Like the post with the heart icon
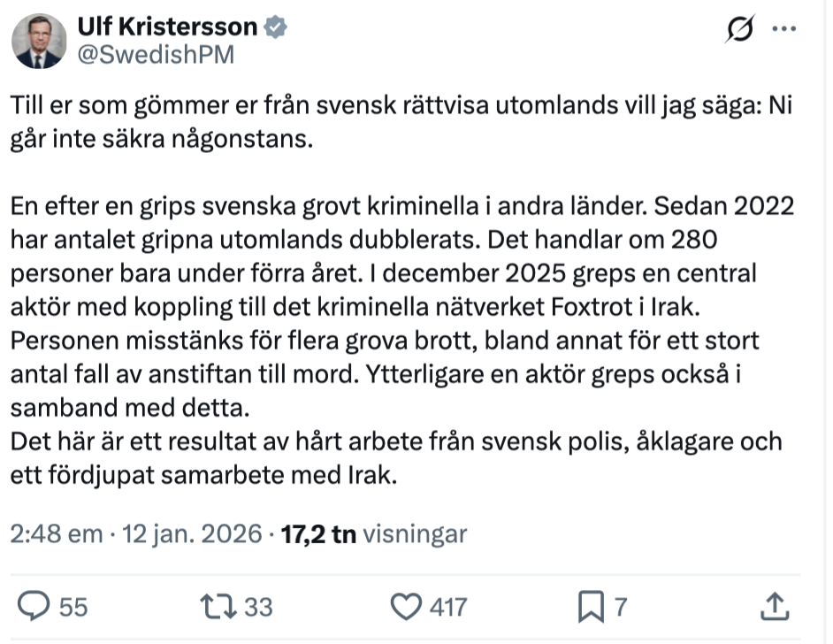This screenshot has height=644, width=833. point(406,606)
